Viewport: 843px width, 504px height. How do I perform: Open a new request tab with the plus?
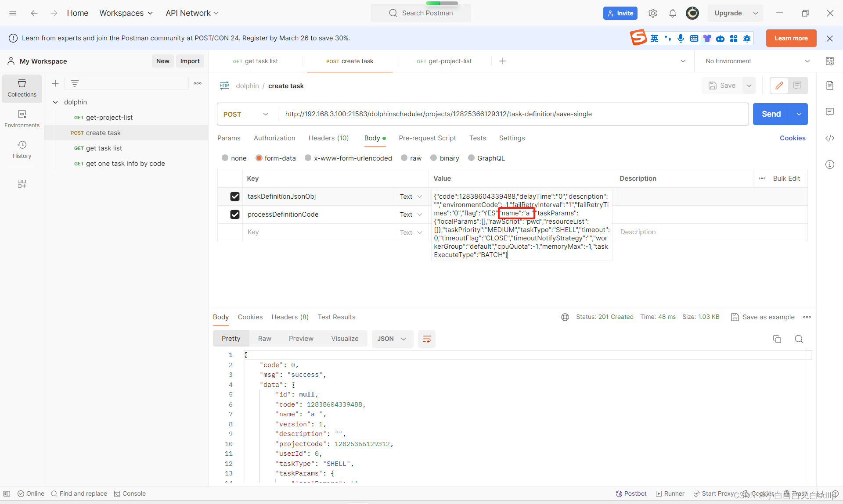click(503, 61)
